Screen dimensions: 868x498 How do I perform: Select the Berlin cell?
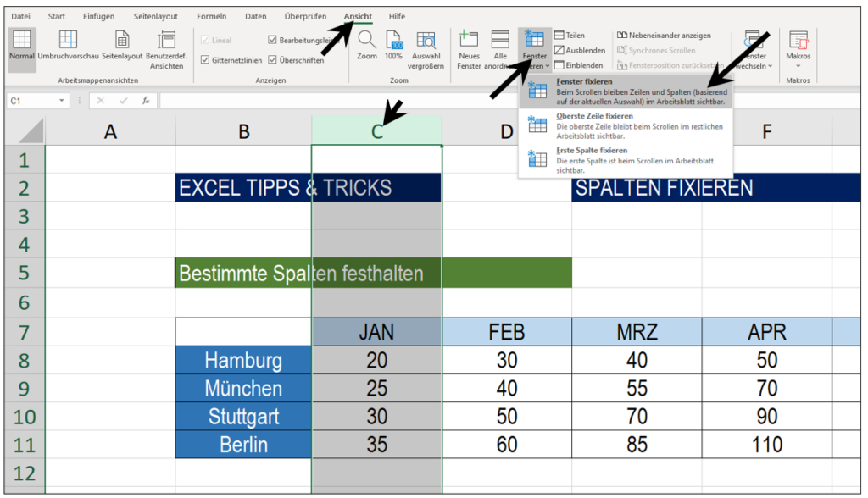click(x=243, y=445)
